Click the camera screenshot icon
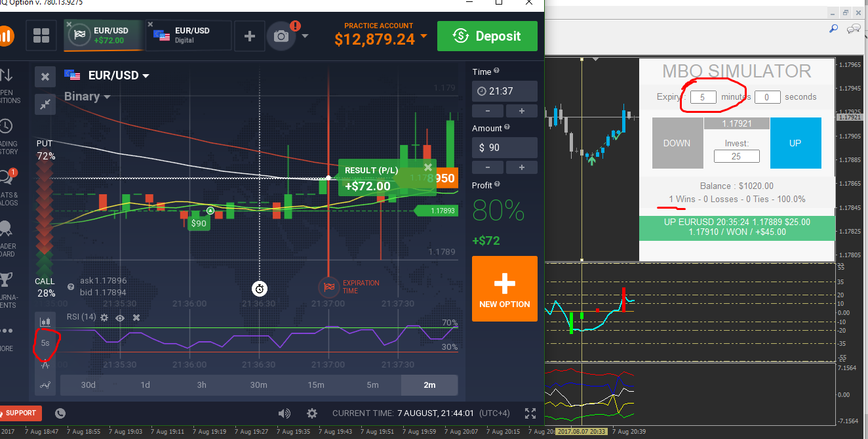This screenshot has height=439, width=868. pos(281,37)
